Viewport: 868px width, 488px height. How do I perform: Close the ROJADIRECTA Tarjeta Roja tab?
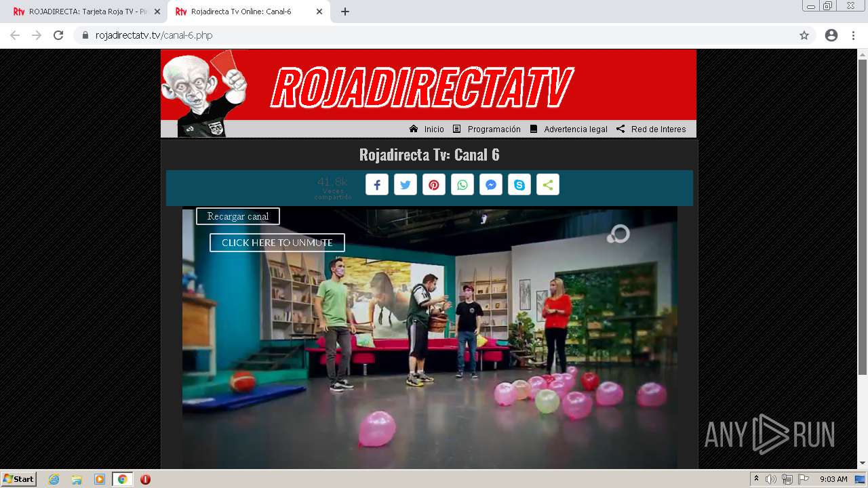157,12
